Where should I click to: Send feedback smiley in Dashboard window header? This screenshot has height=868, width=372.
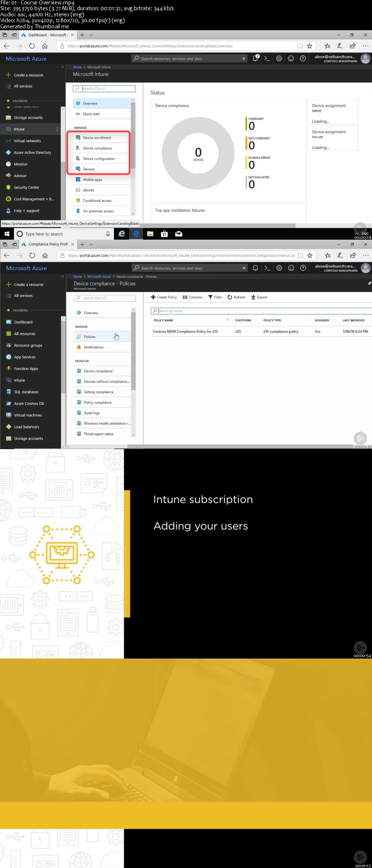(291, 59)
